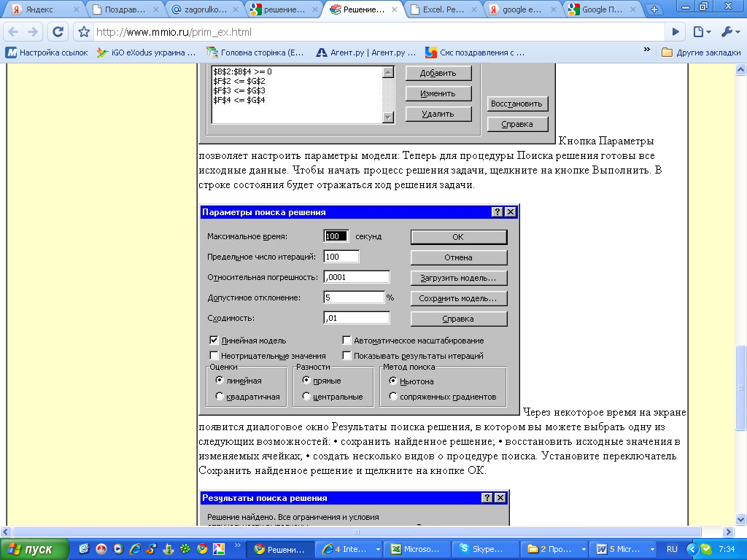
Task: Click help icon in Результаты поиска решения
Action: [487, 497]
